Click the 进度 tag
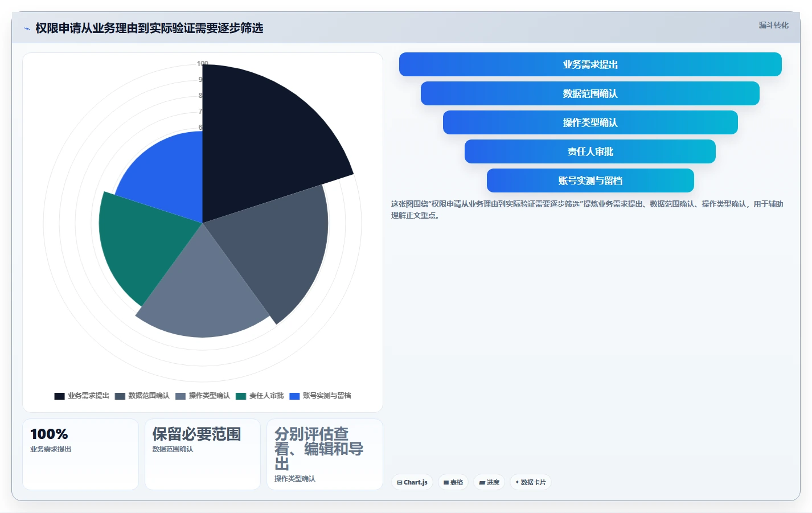Viewport: 812px width, 513px height. tap(489, 482)
